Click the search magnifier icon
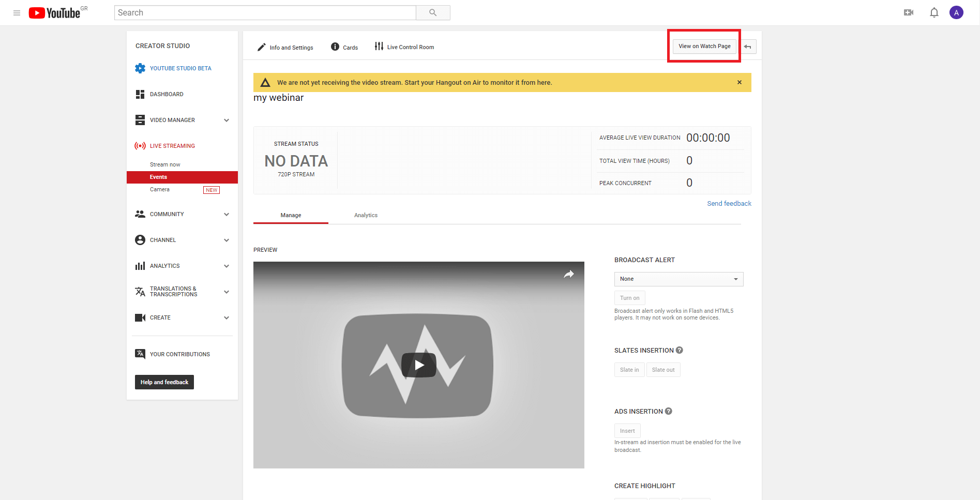This screenshot has width=980, height=500. click(433, 12)
